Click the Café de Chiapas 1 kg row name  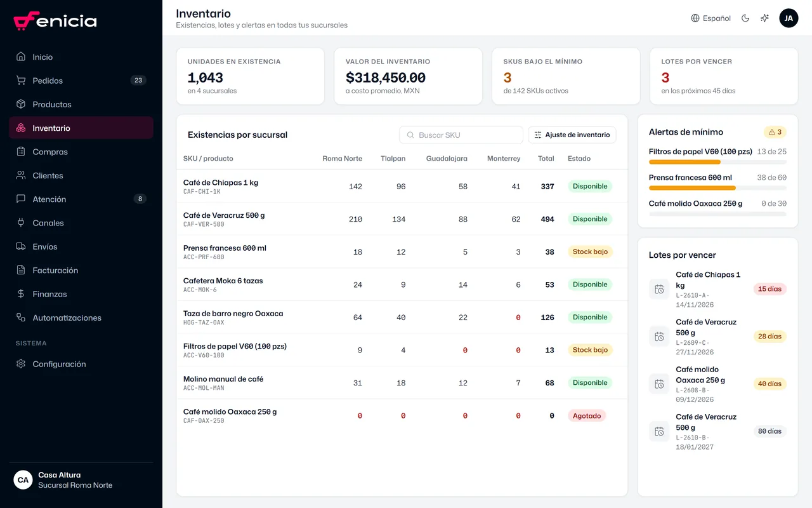pos(221,182)
